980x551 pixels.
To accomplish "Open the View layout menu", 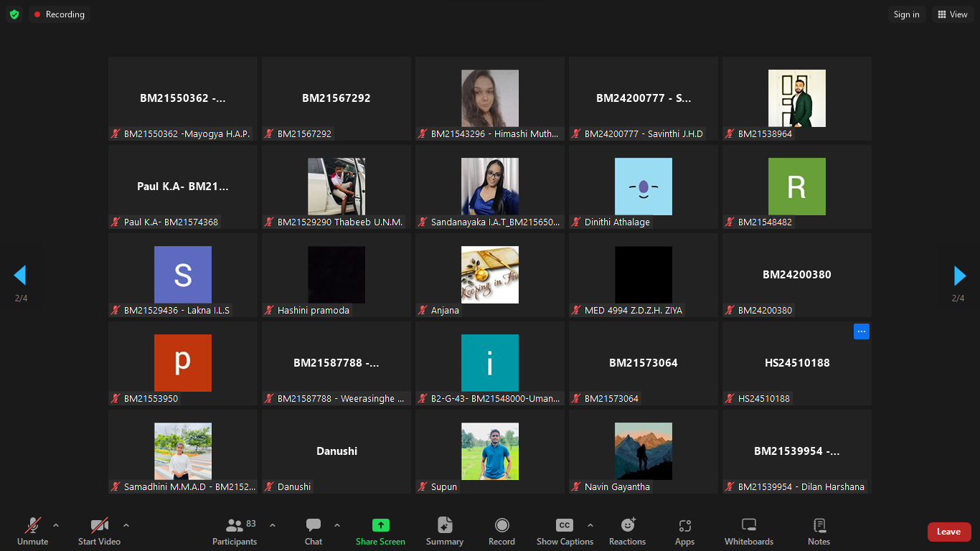I will click(952, 14).
